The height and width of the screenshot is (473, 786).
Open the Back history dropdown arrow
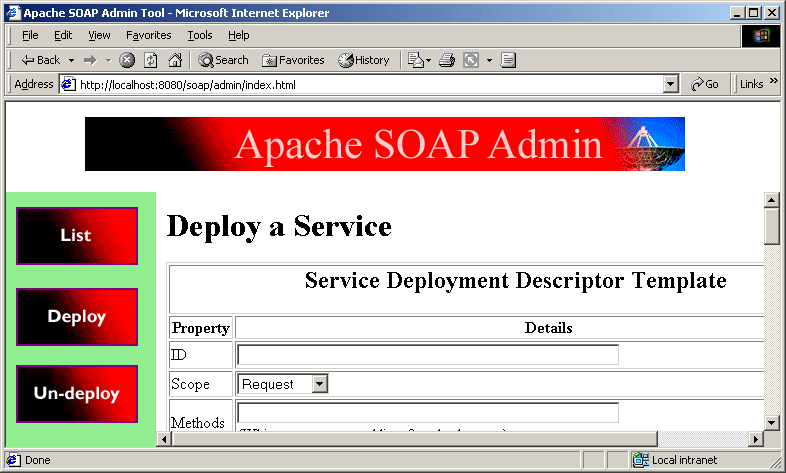[71, 61]
